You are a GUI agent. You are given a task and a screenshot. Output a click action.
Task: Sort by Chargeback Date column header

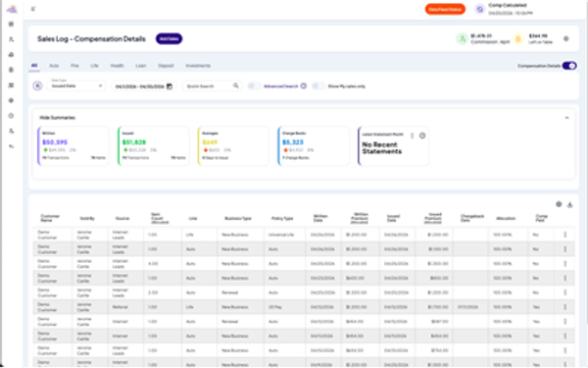point(472,218)
